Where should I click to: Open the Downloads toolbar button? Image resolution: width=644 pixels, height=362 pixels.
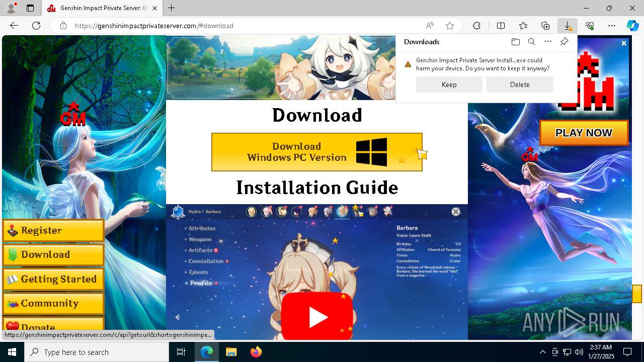pyautogui.click(x=568, y=26)
